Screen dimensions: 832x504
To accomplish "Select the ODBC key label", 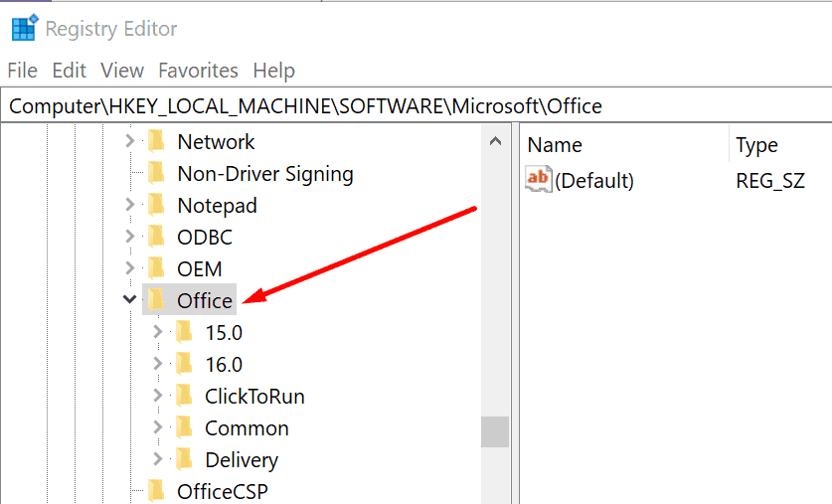I will point(205,238).
